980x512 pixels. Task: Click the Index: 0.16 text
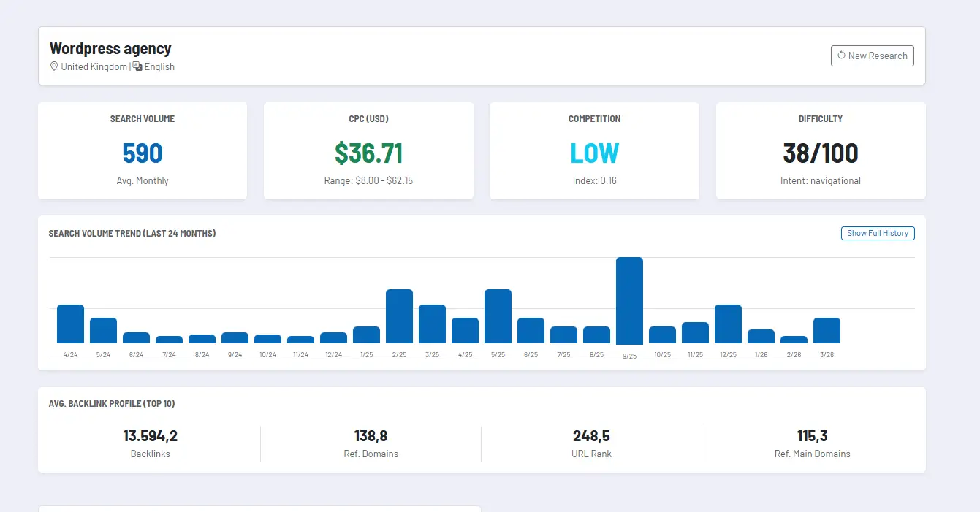(x=594, y=180)
